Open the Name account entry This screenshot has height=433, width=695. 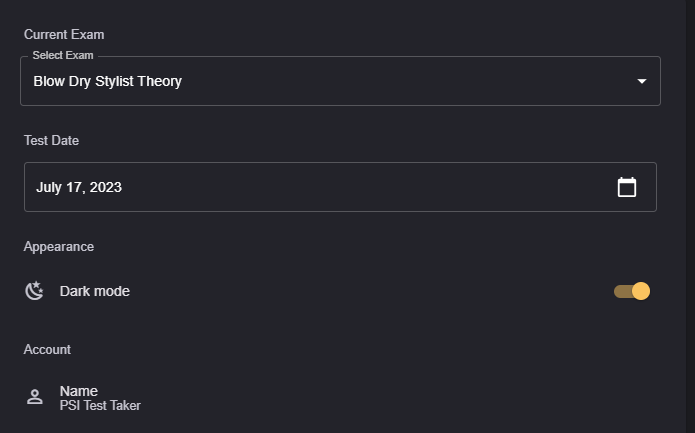pos(79,391)
